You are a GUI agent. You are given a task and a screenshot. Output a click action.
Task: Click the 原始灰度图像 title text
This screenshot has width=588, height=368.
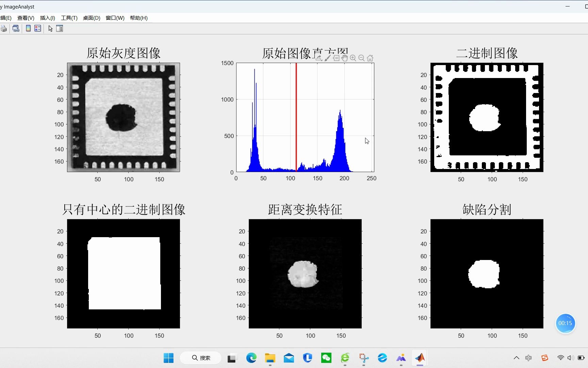(x=124, y=53)
